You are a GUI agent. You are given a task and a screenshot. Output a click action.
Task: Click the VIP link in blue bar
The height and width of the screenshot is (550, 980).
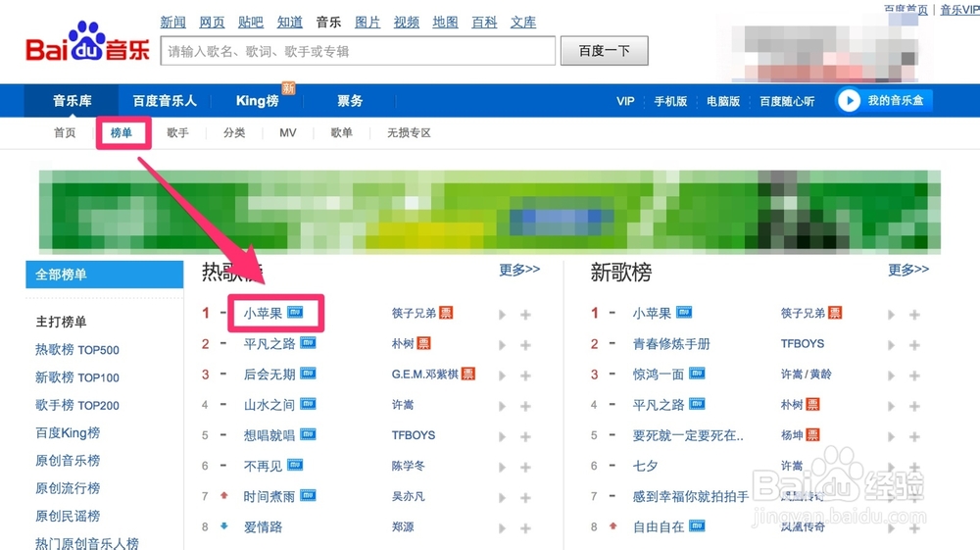pyautogui.click(x=625, y=101)
